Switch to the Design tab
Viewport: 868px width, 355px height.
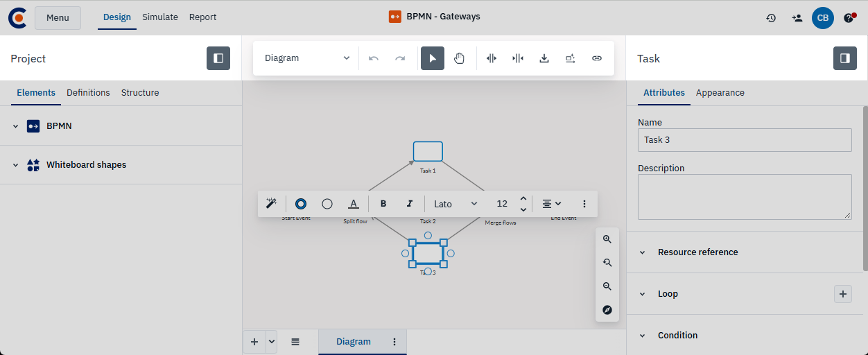tap(117, 17)
